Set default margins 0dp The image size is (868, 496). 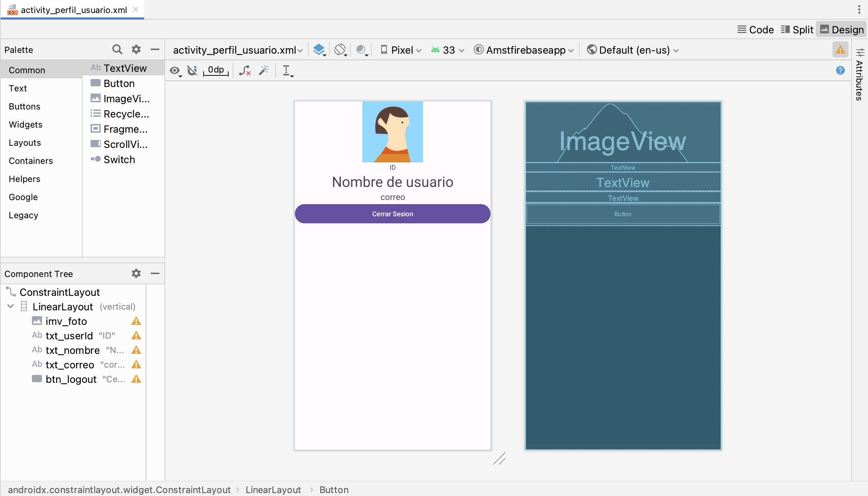216,70
